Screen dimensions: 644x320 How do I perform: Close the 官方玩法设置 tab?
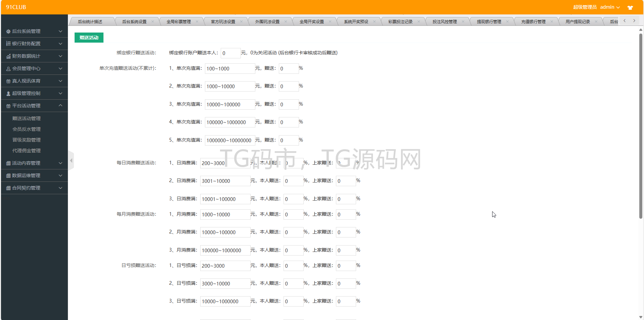241,21
